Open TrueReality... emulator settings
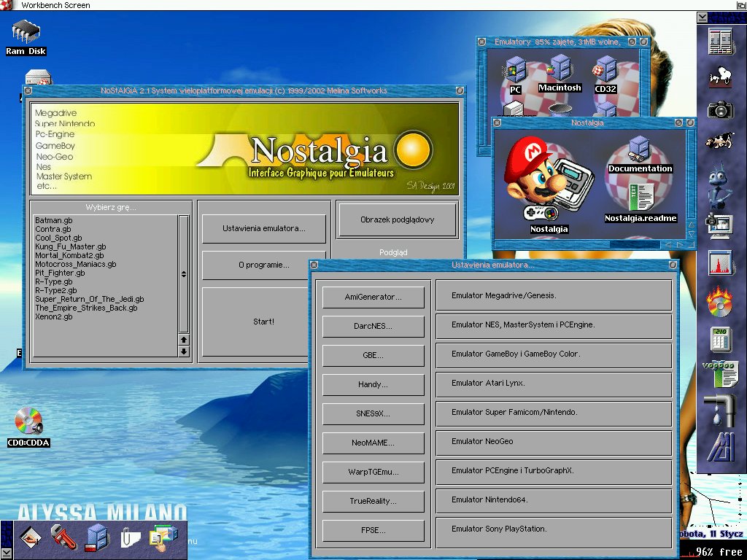The height and width of the screenshot is (560, 747). [x=373, y=501]
